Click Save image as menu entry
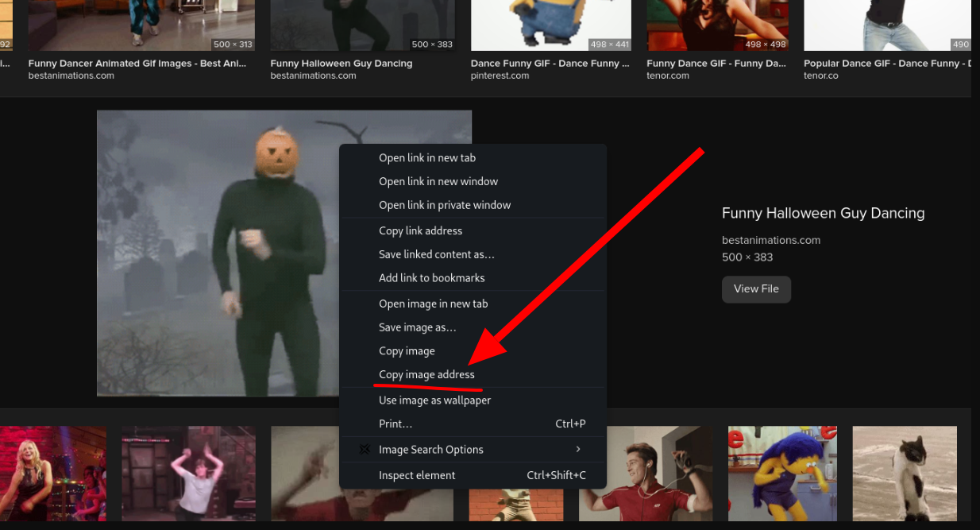 (x=417, y=327)
